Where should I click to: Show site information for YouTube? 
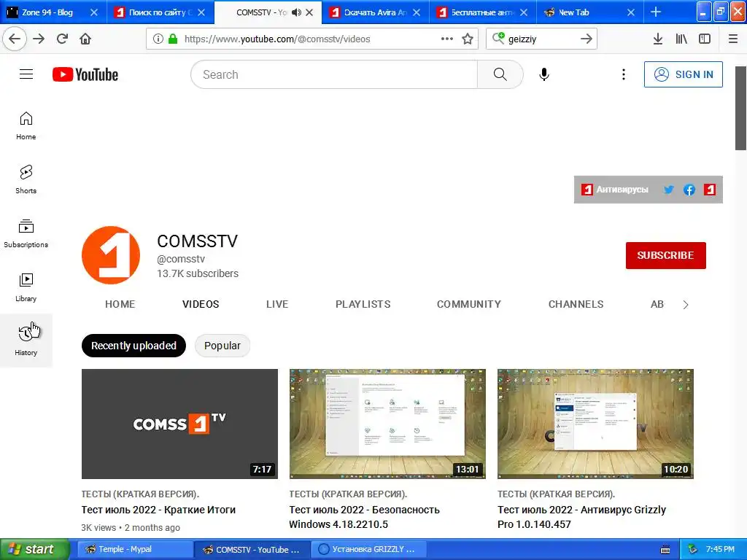(x=158, y=39)
